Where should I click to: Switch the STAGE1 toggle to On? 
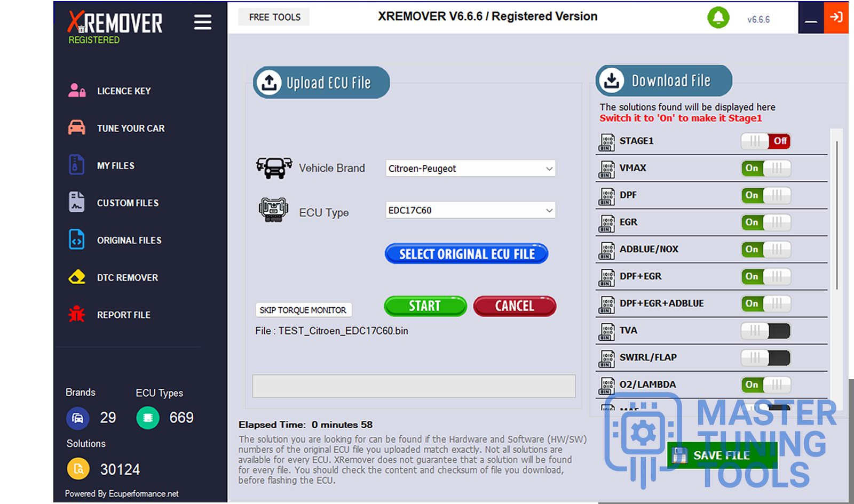765,141
